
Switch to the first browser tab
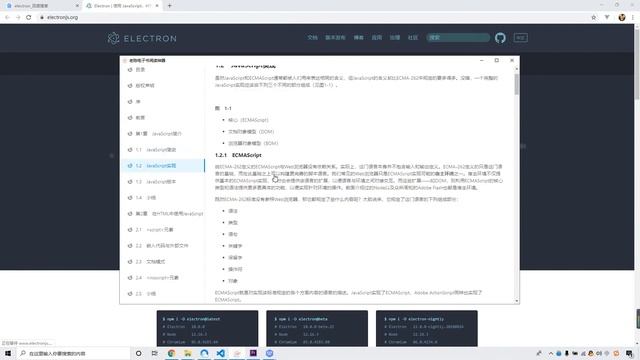[x=41, y=6]
